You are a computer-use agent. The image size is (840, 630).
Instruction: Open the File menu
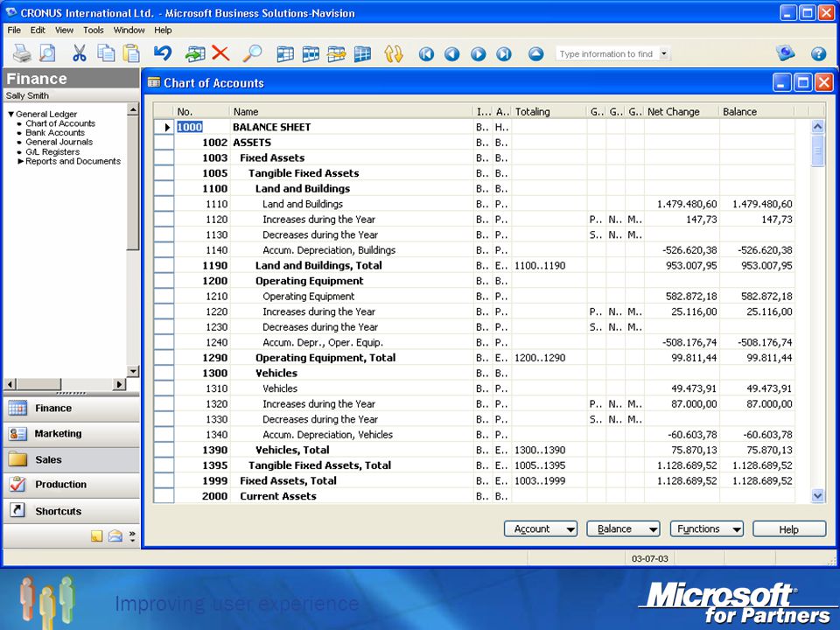point(14,30)
